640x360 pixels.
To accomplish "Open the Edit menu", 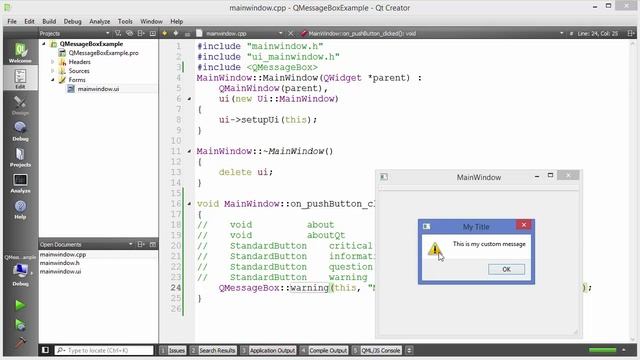I will point(29,21).
